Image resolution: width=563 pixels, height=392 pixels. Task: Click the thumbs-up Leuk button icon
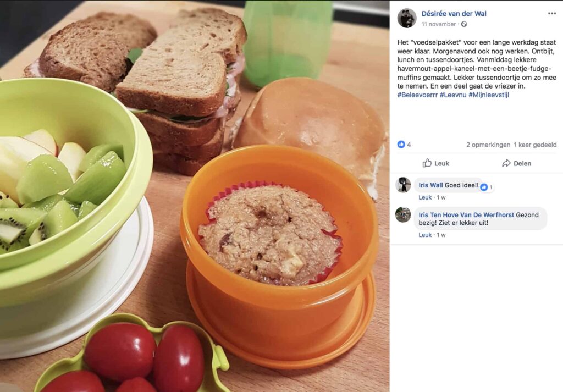tap(427, 163)
